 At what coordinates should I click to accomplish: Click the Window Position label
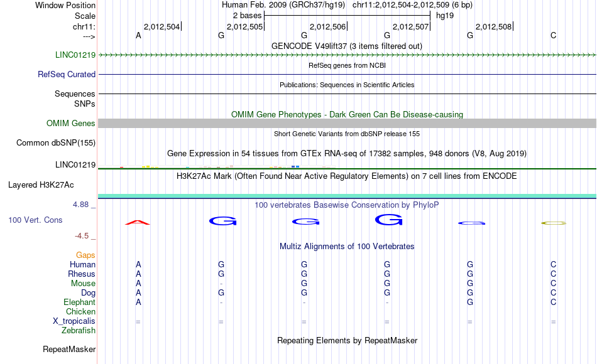tap(65, 5)
